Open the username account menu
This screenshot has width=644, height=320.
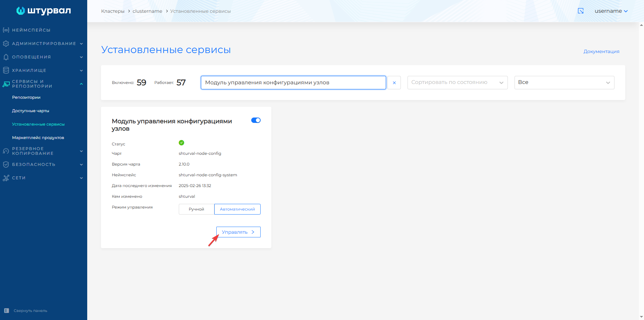pyautogui.click(x=611, y=11)
